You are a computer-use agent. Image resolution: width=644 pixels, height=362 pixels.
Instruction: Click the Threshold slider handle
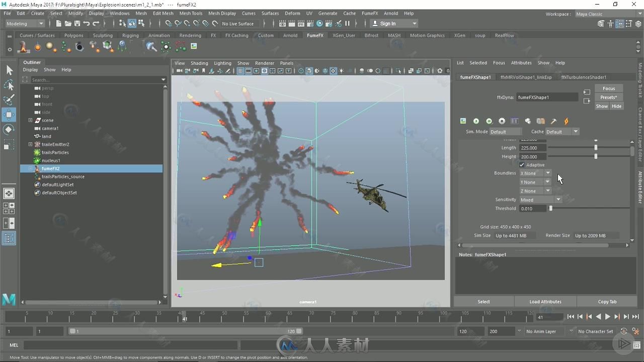pyautogui.click(x=550, y=209)
